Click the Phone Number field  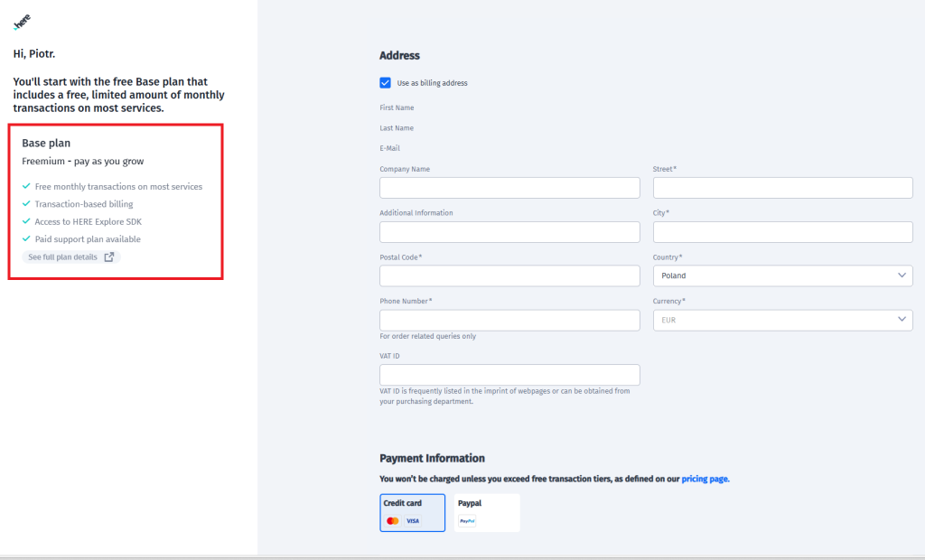click(x=509, y=320)
